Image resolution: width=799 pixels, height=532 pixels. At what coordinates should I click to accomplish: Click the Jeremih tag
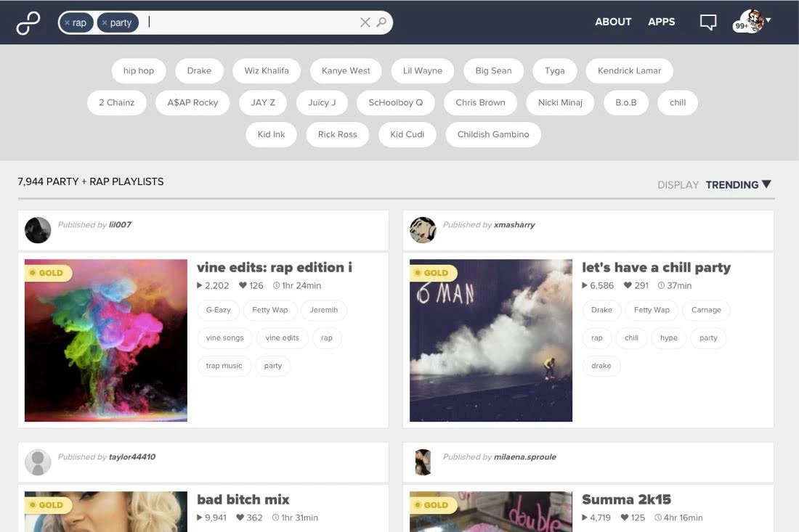pos(323,310)
